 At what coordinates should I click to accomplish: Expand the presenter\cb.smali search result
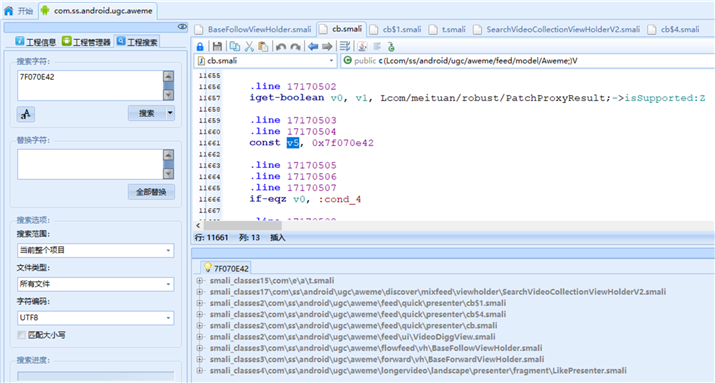[x=200, y=326]
